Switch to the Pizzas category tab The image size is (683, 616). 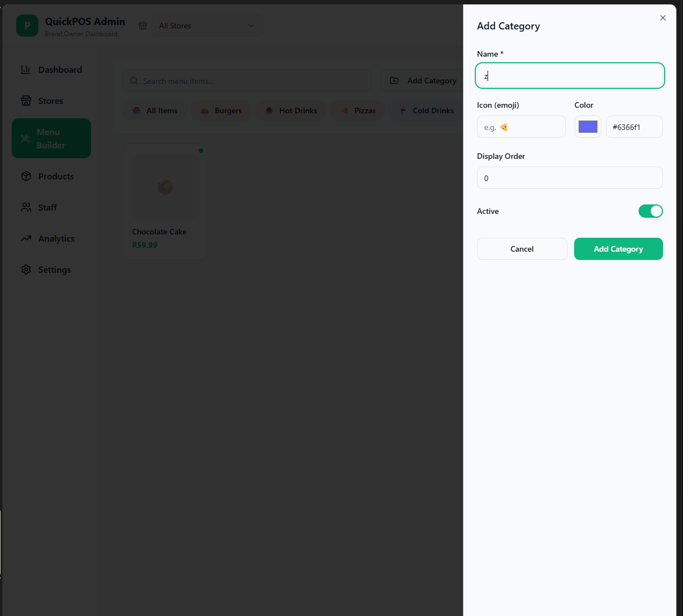tap(358, 111)
